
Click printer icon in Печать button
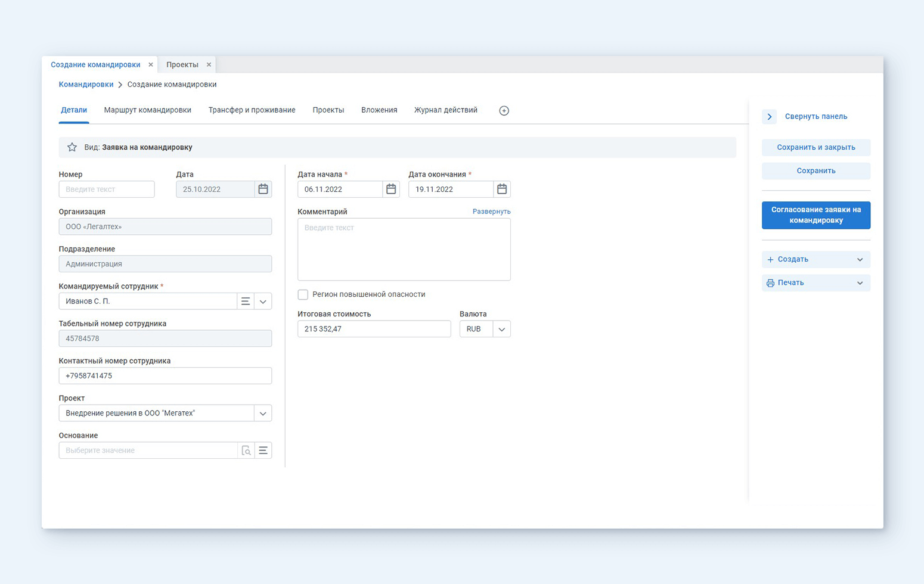770,282
